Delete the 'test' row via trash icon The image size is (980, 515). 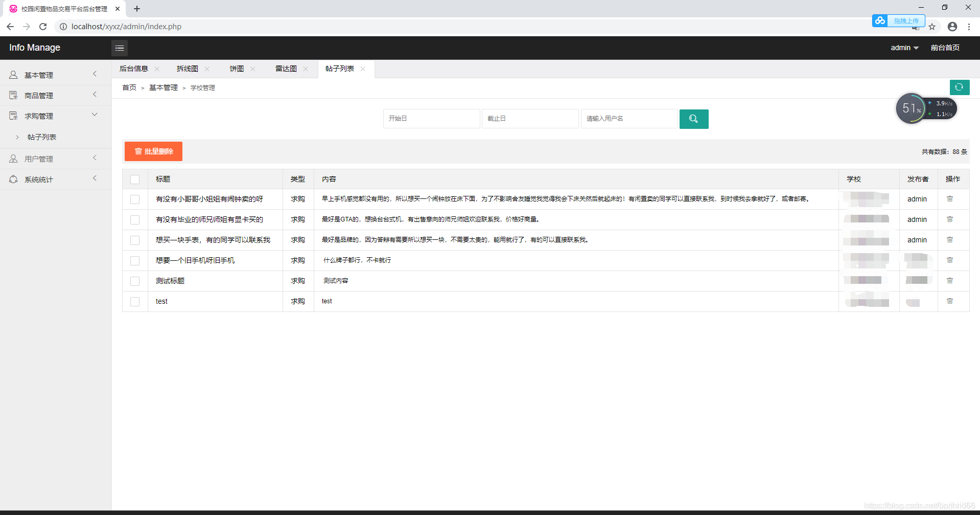949,301
